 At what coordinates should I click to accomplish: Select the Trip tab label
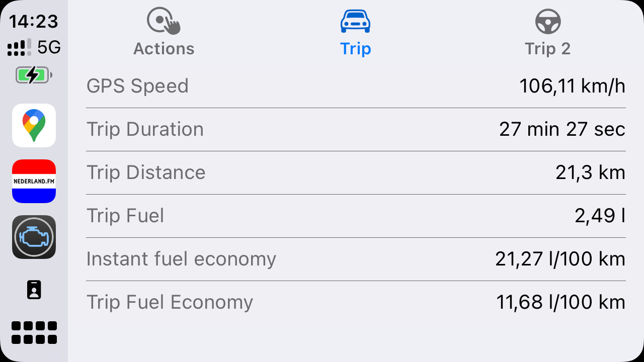pyautogui.click(x=355, y=49)
